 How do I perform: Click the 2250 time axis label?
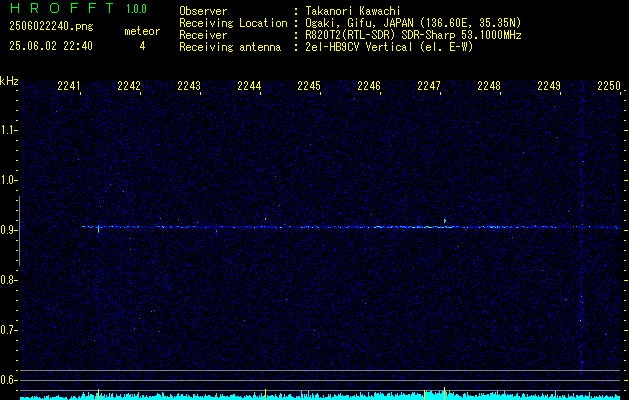click(609, 86)
